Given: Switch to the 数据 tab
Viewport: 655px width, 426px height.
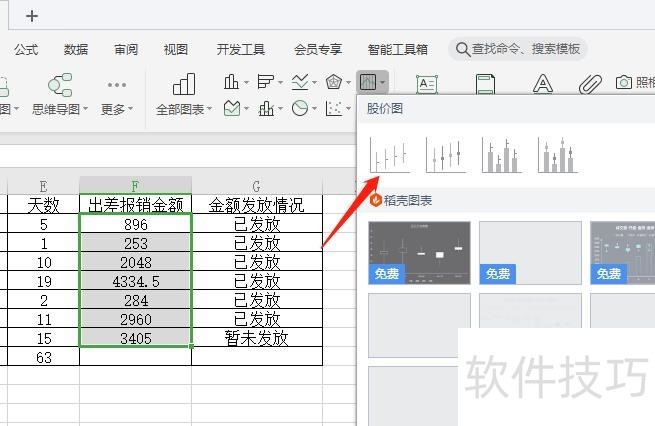Looking at the screenshot, I should (x=76, y=50).
